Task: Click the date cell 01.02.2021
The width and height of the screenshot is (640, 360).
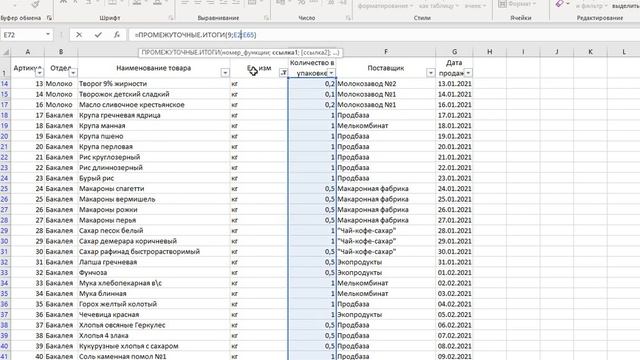Action: tap(454, 273)
